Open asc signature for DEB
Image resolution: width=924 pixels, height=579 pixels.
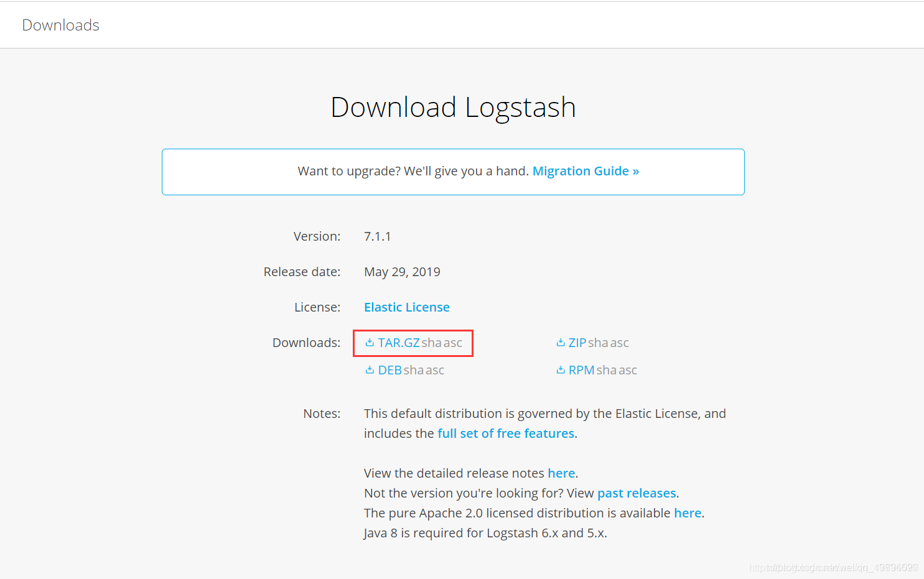point(435,370)
